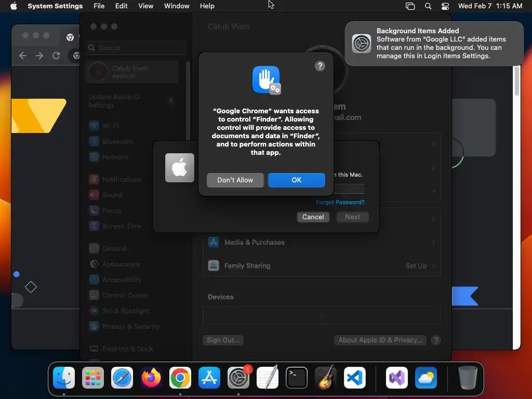This screenshot has height=399, width=532.
Task: Click Chrome forward arrow button
Action: tap(39, 56)
